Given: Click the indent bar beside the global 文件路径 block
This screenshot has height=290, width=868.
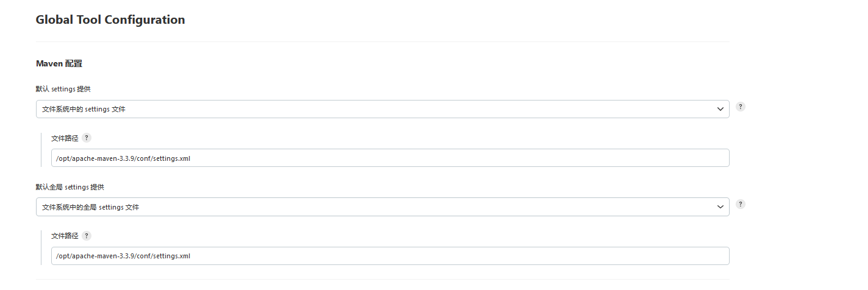Looking at the screenshot, I should coord(41,247).
